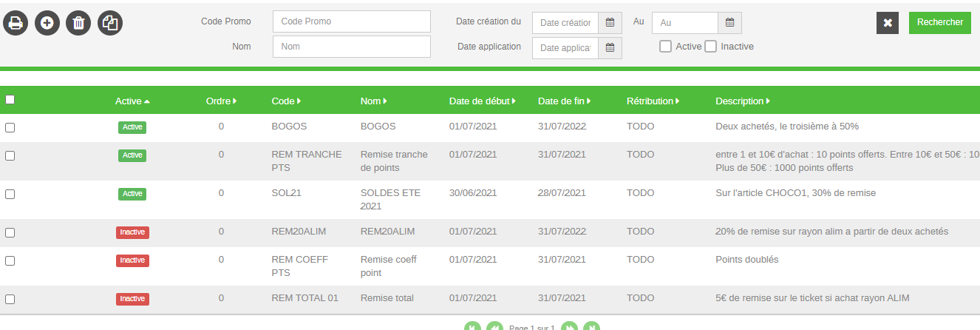Screen dimensions: 980x330
Task: Sort table by Active column
Action: [x=132, y=101]
